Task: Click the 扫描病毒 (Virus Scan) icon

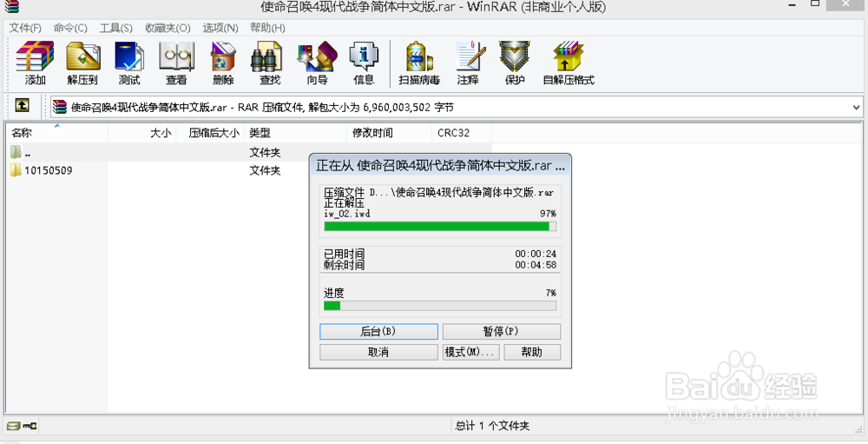Action: (x=419, y=62)
